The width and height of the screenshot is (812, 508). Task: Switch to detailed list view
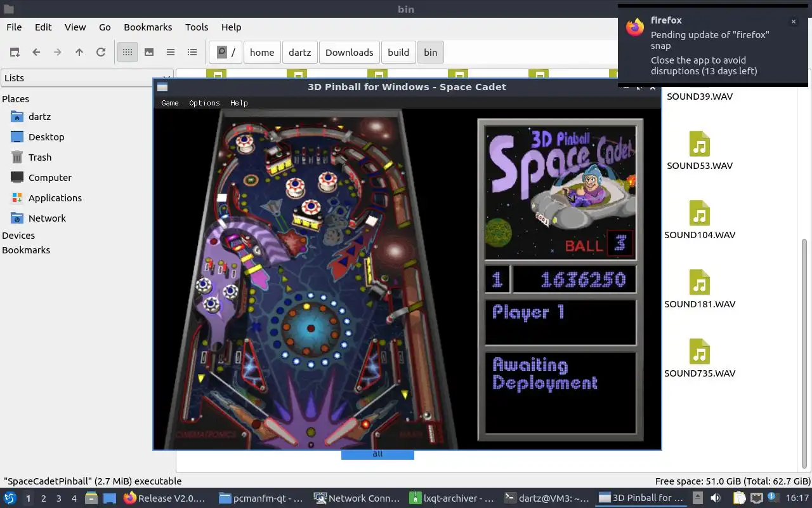tap(192, 52)
